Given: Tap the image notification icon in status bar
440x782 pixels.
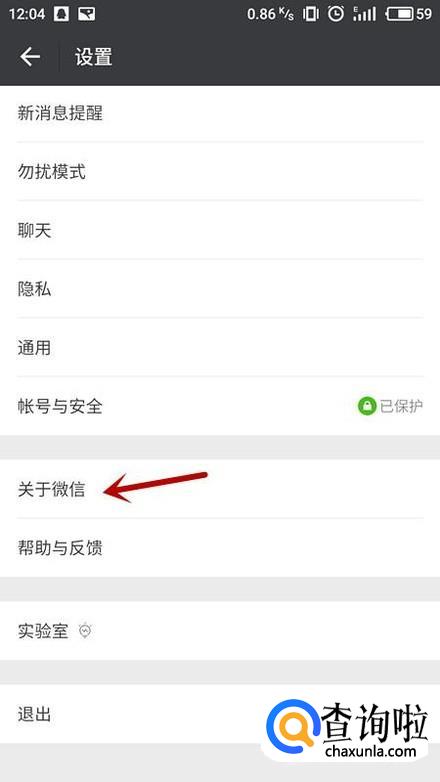Looking at the screenshot, I should tap(86, 14).
